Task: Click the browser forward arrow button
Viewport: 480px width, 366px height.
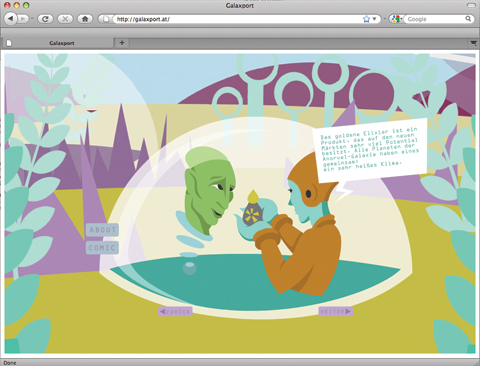Action: (x=23, y=19)
